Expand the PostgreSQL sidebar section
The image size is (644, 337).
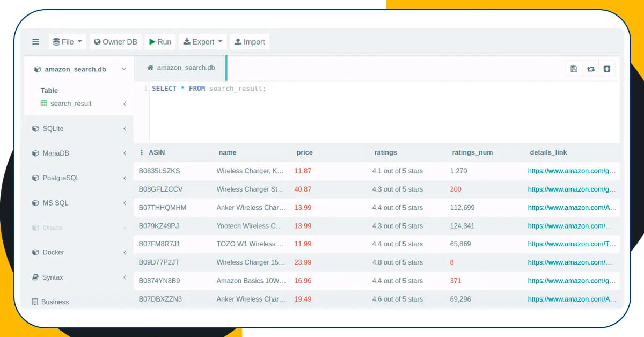pyautogui.click(x=125, y=178)
